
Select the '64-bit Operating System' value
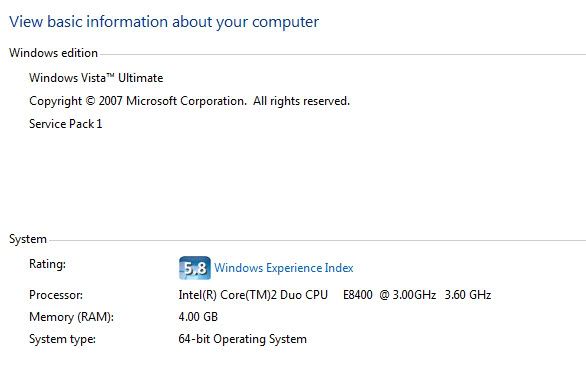coord(243,339)
